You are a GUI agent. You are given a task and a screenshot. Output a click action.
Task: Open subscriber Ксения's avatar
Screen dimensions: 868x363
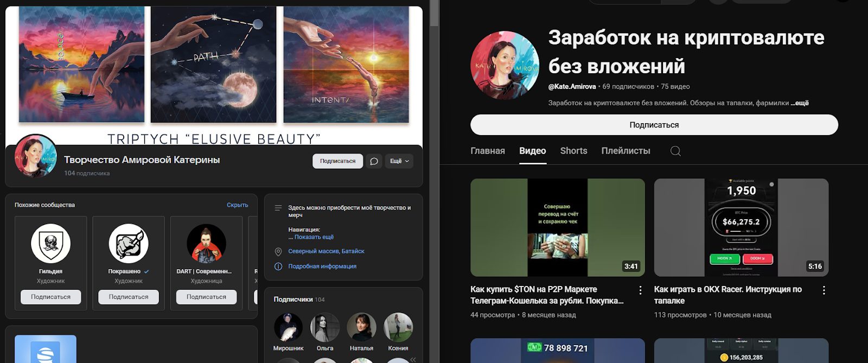398,327
